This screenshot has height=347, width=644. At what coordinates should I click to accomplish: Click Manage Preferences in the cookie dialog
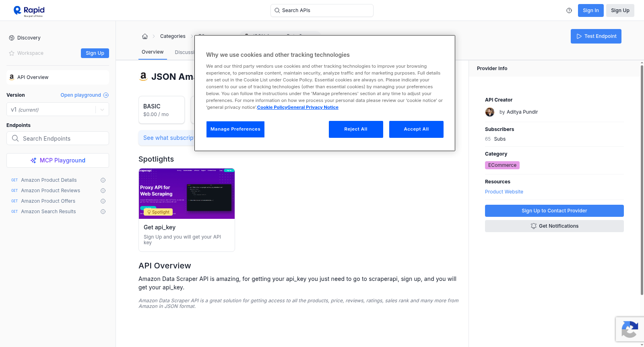[235, 129]
